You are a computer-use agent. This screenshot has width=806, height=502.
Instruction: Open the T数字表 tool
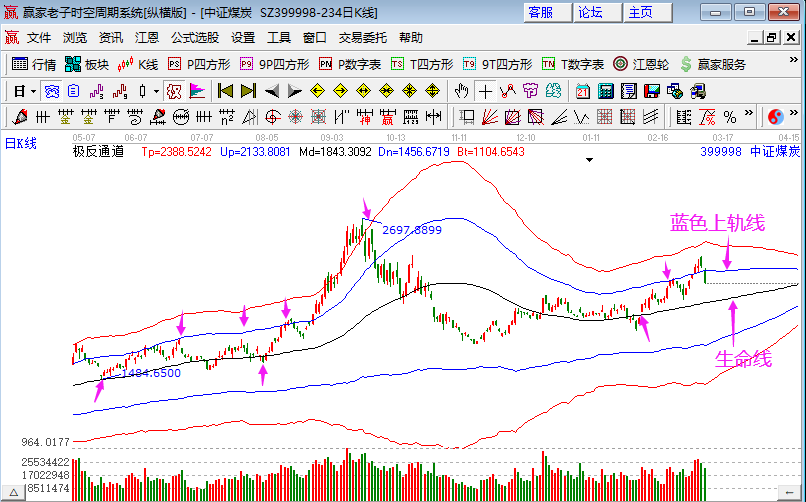pos(573,64)
